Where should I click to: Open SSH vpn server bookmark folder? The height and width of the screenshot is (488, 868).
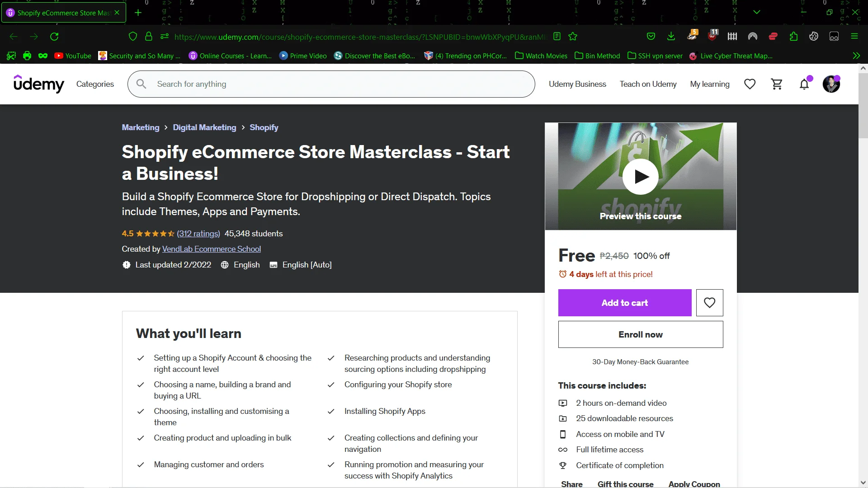655,56
